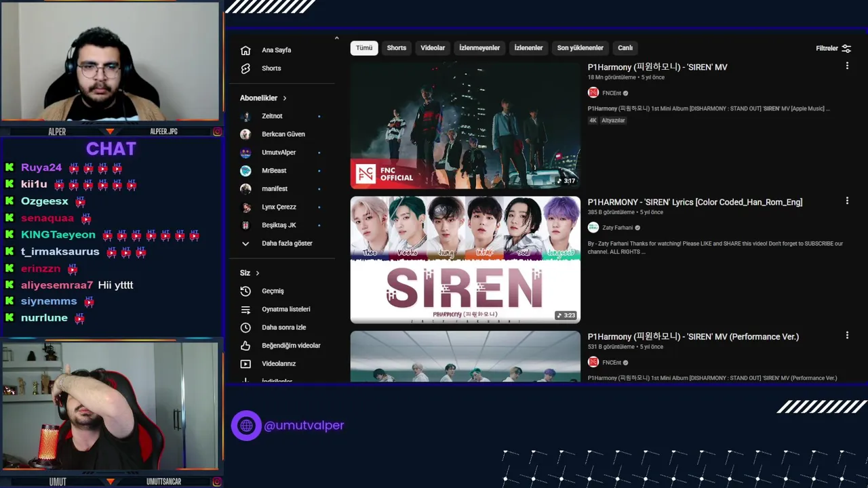Open the Beşiktaş JK channel avatar
Screen dimensions: 868x488
pos(245,225)
